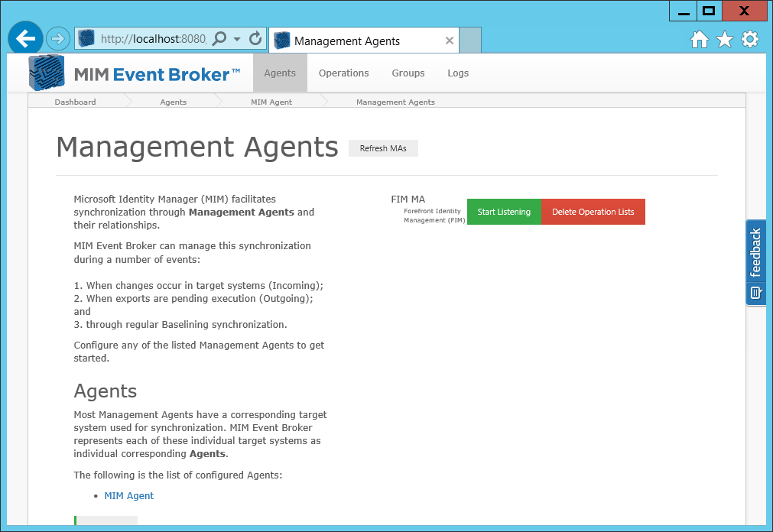This screenshot has width=773, height=532.
Task: Click the Refresh MAs button
Action: [383, 148]
